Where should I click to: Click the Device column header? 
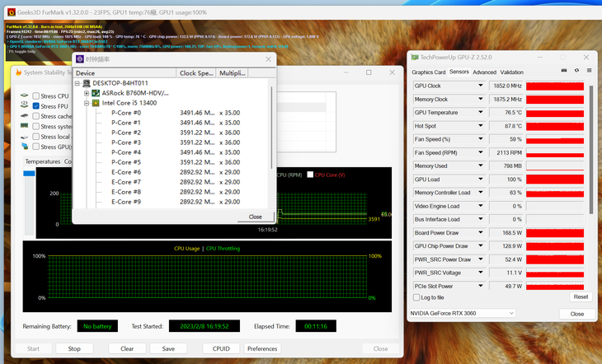pos(125,72)
